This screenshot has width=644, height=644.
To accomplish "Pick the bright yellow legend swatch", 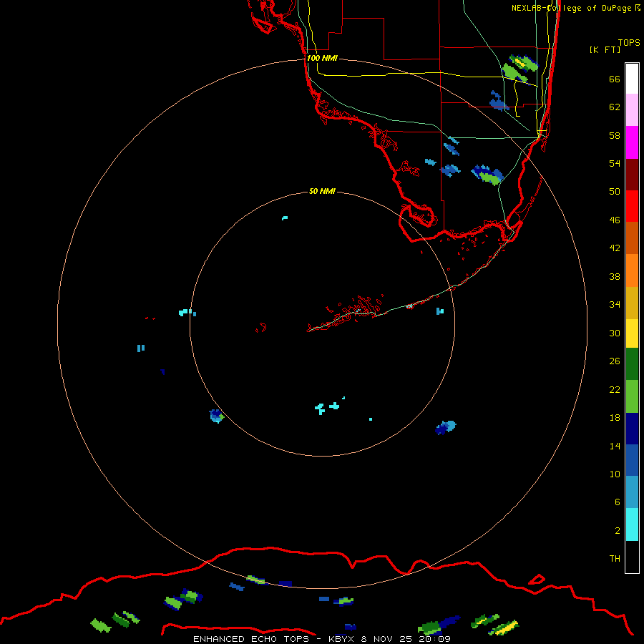I will point(632,333).
